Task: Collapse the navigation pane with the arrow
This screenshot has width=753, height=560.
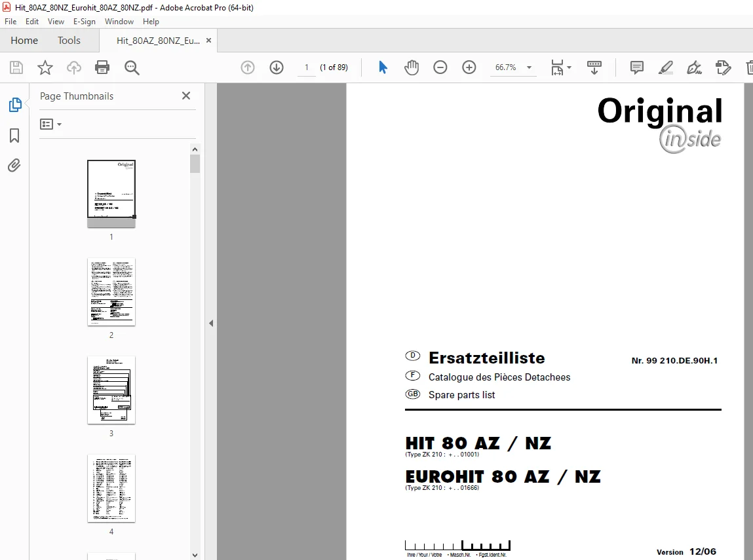Action: (211, 324)
